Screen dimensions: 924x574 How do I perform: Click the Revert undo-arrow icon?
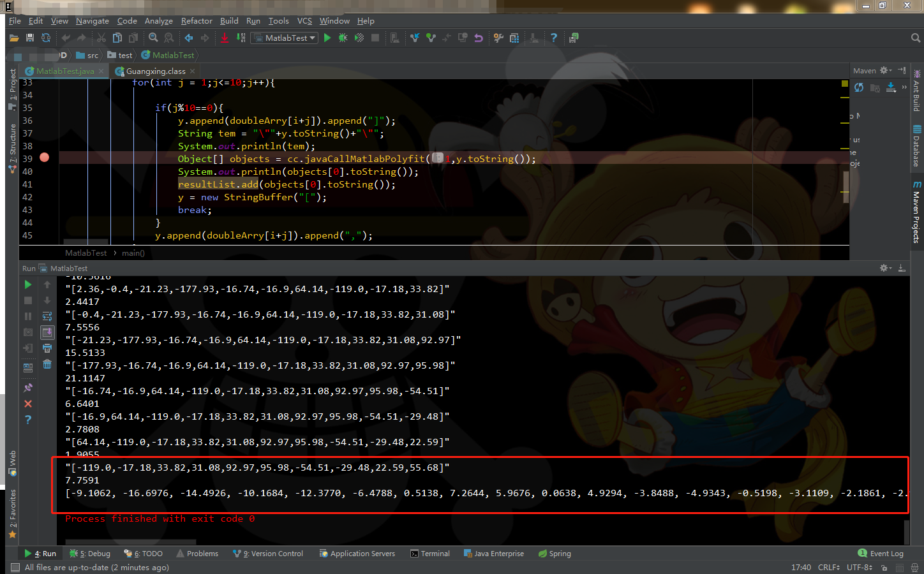[479, 38]
